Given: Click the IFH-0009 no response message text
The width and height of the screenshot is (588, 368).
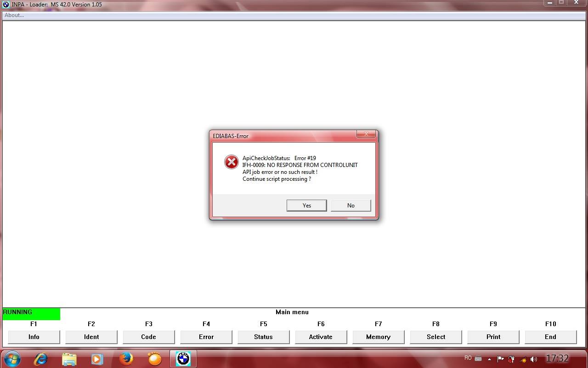Looking at the screenshot, I should tap(300, 165).
